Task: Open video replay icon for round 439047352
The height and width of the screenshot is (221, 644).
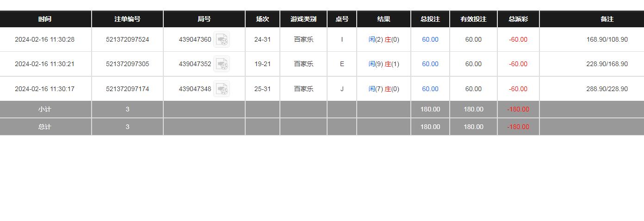Action: coord(222,64)
